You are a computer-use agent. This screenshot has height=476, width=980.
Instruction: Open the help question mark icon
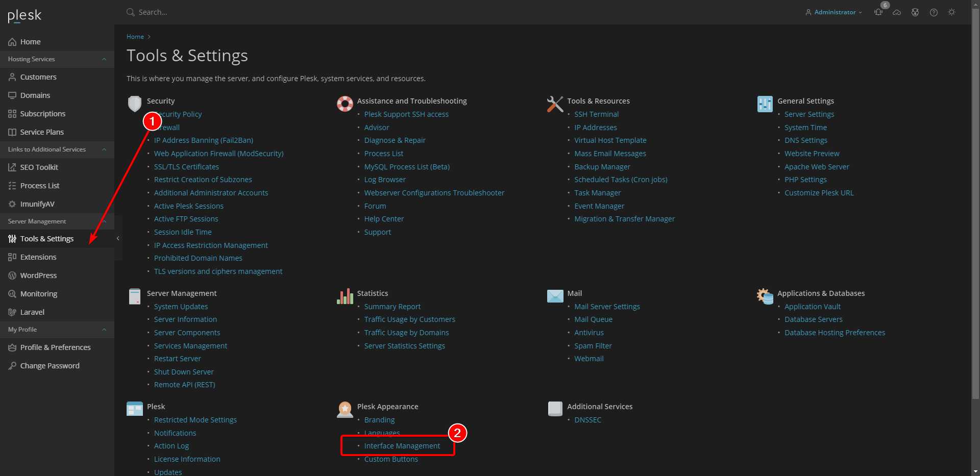[934, 12]
